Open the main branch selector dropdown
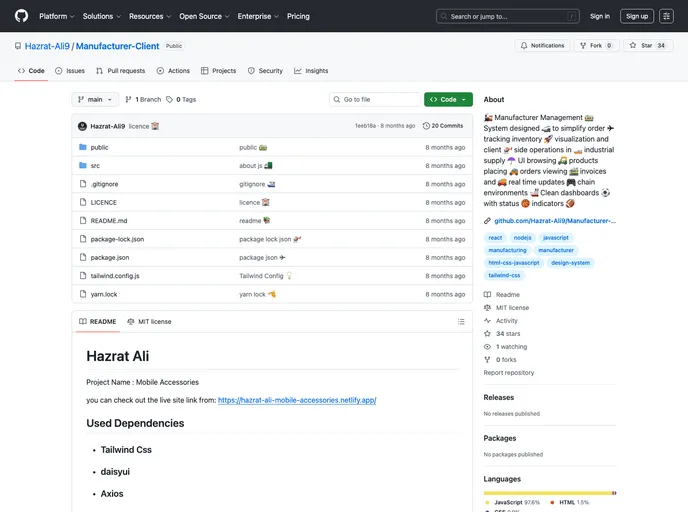This screenshot has height=512, width=688. click(x=95, y=100)
